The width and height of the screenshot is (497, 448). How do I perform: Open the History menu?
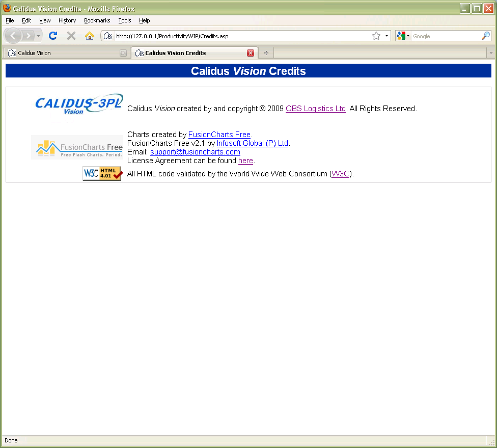pos(67,20)
